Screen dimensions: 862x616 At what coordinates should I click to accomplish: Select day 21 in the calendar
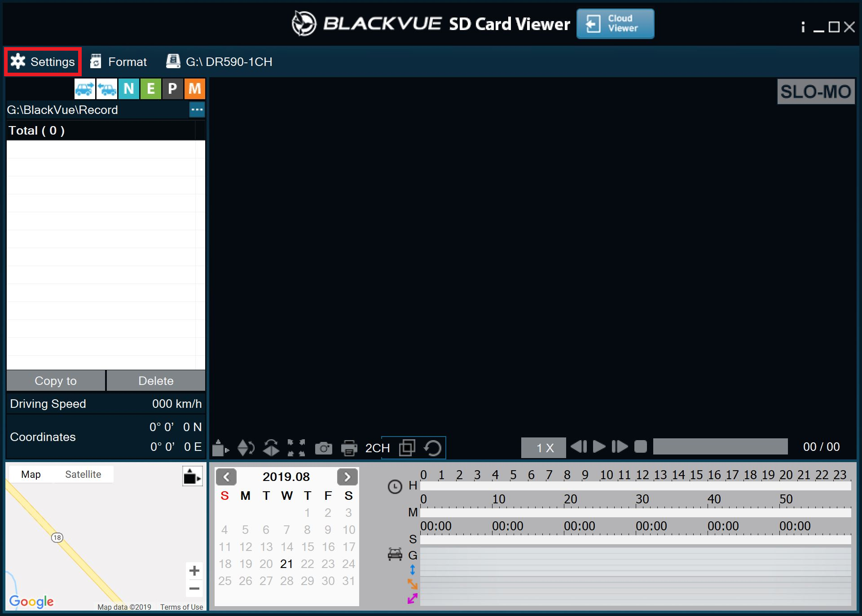point(286,564)
